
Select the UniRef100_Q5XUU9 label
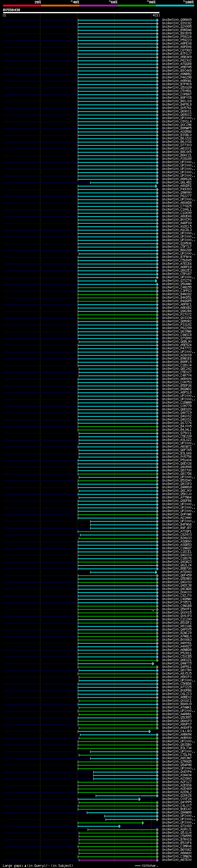pos(177,88)
